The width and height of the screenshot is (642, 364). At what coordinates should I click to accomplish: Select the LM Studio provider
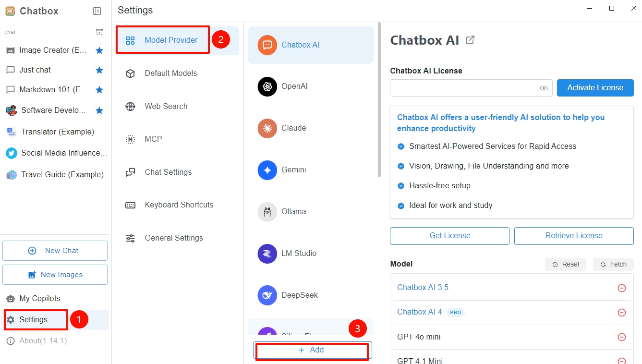pos(311,254)
